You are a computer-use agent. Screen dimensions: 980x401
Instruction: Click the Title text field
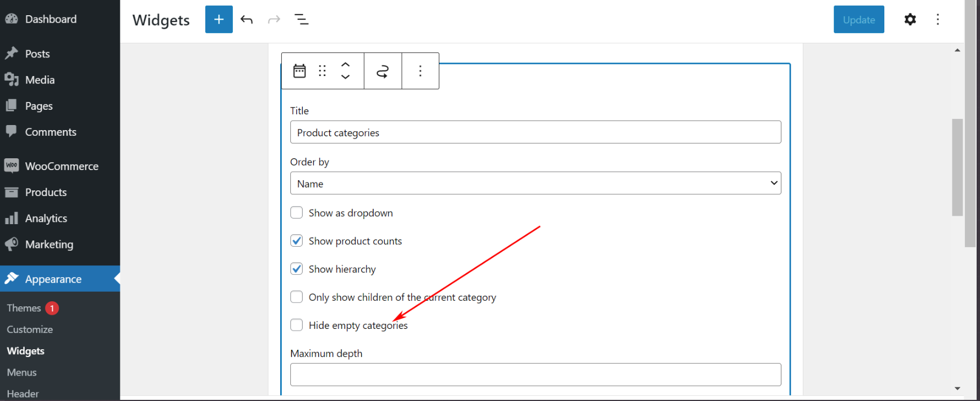(x=535, y=132)
